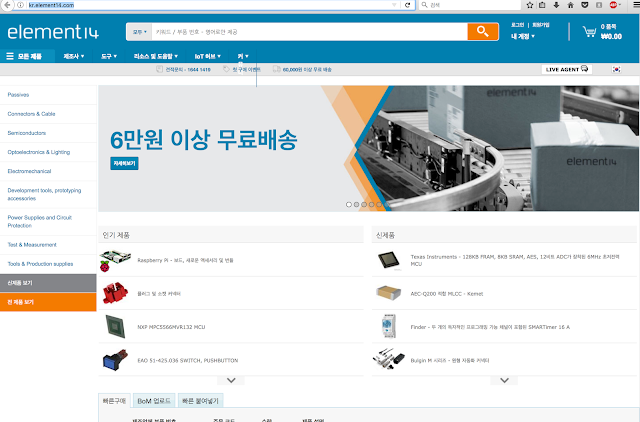The width and height of the screenshot is (640, 422).
Task: Open the Pocket icon in browser toolbar
Action: (x=585, y=5)
